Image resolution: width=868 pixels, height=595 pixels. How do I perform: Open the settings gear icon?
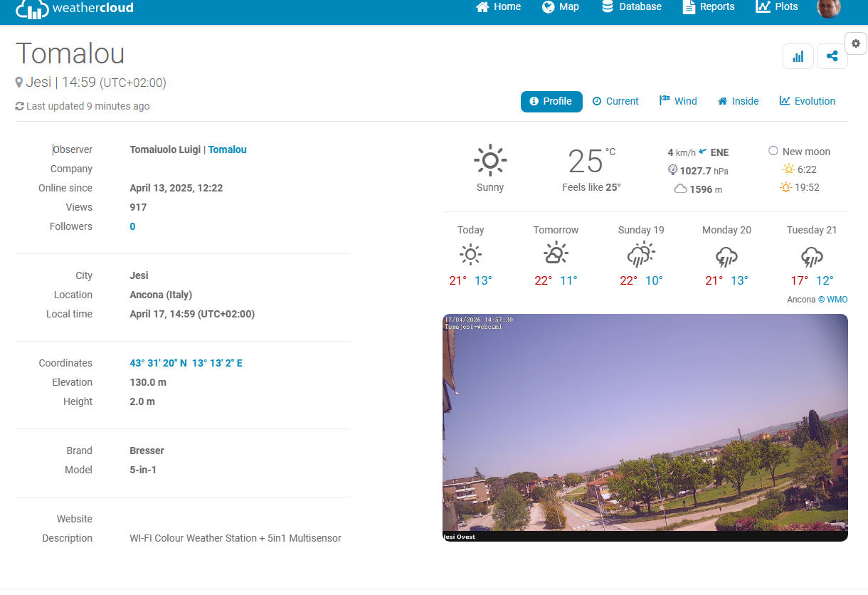(x=855, y=43)
